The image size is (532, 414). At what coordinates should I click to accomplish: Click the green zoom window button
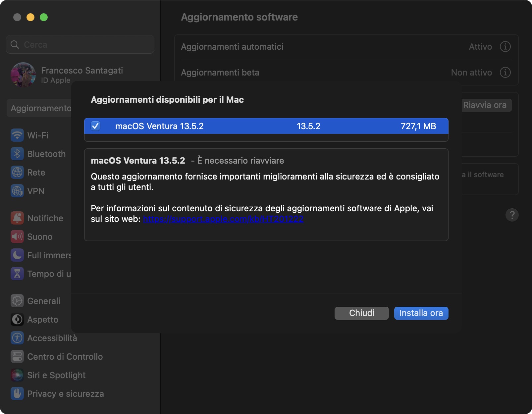(x=44, y=17)
